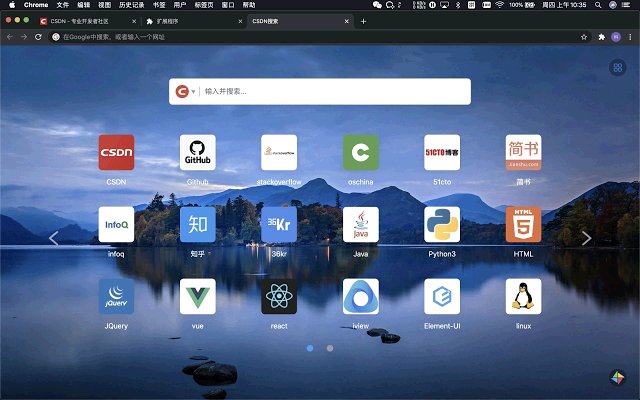Bookmark this page with the star icon

(584, 37)
